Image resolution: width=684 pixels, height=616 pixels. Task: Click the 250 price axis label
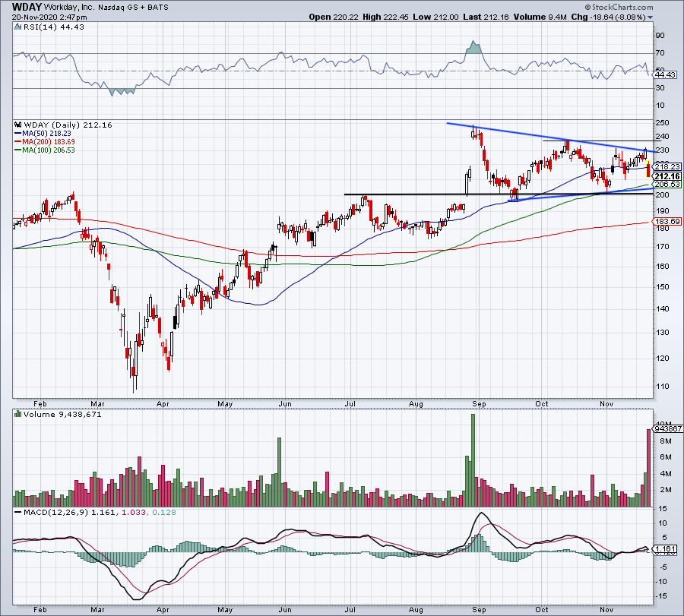[662, 123]
